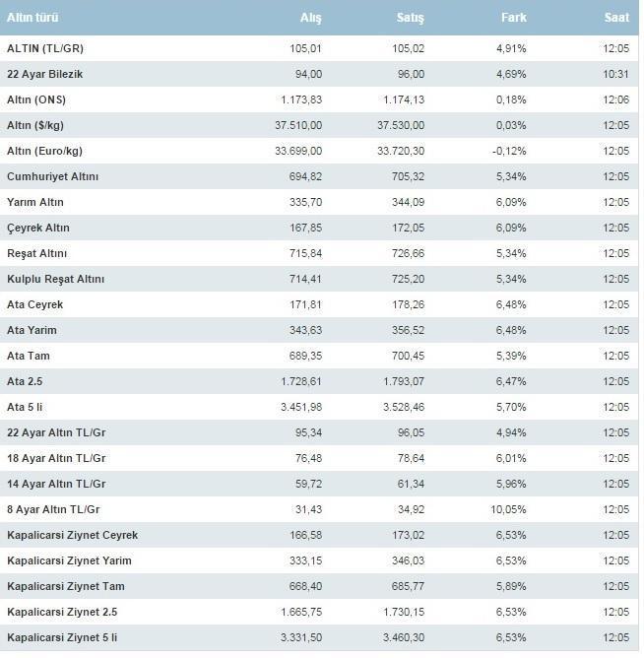Select Kulplu Reşat Altını
Viewport: 644px width, 658px height.
[x=55, y=279]
